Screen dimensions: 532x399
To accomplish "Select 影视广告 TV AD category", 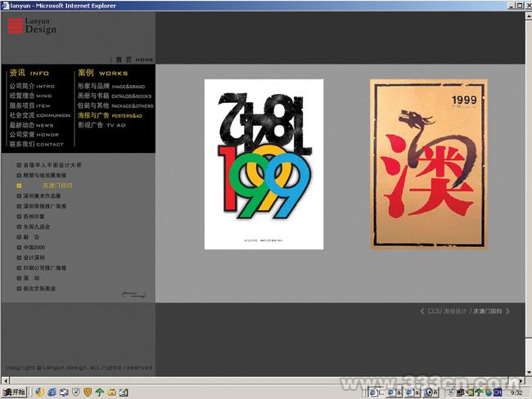I will [101, 125].
